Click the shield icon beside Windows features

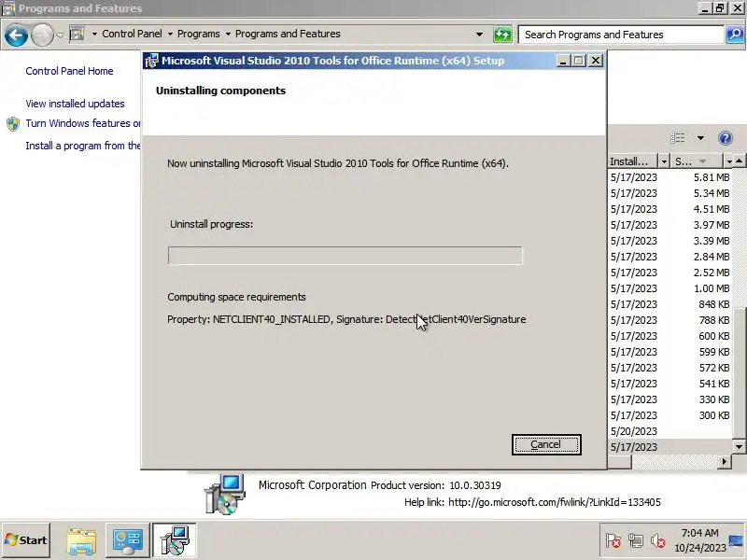point(13,124)
